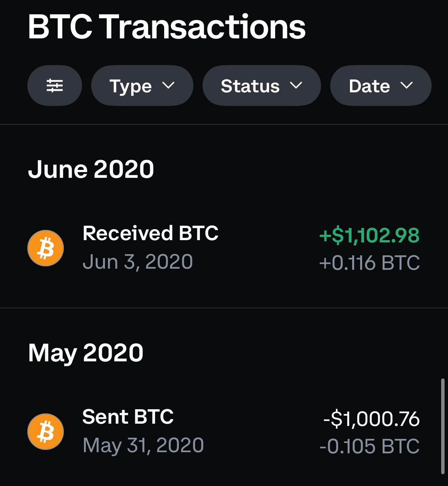Screen dimensions: 448x486
Task: Expand the Status filter chevron
Action: click(296, 86)
